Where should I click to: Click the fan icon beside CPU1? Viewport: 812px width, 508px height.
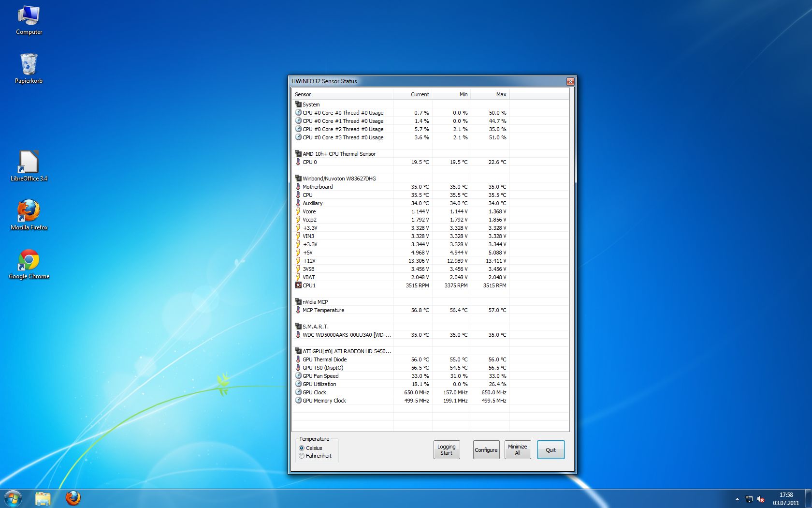pos(298,285)
